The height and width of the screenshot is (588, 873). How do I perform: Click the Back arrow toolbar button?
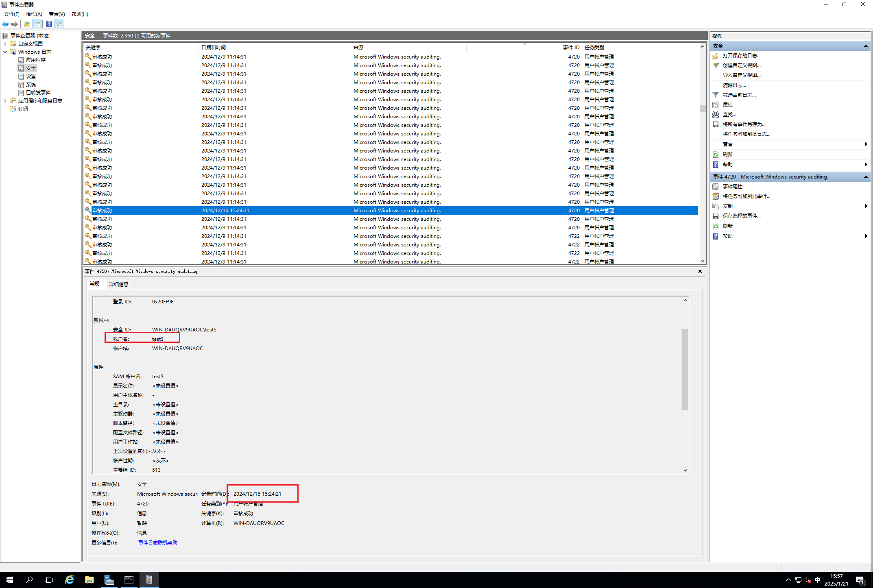[x=5, y=24]
